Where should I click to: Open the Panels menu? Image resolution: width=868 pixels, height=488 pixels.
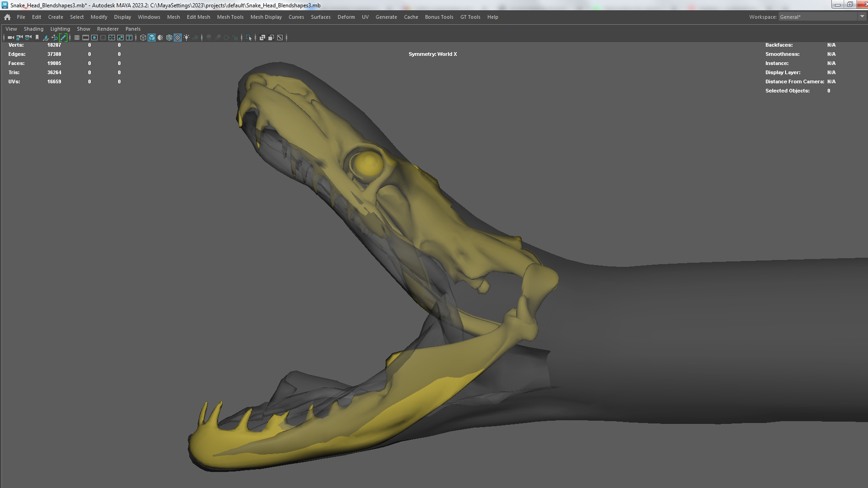[133, 29]
